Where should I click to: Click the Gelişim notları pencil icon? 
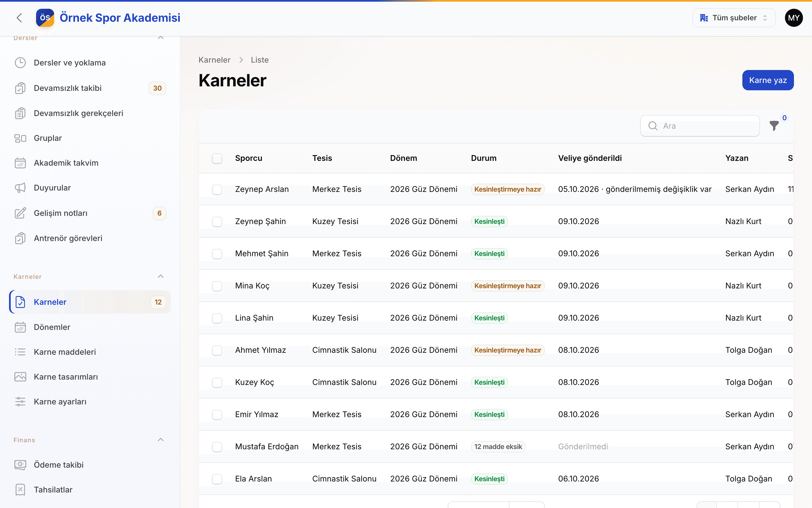[20, 213]
